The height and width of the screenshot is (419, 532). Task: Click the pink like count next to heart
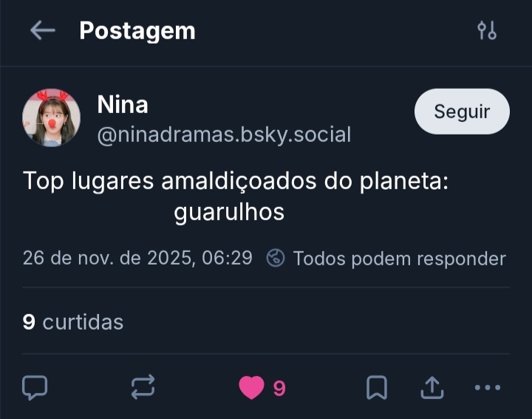[279, 388]
